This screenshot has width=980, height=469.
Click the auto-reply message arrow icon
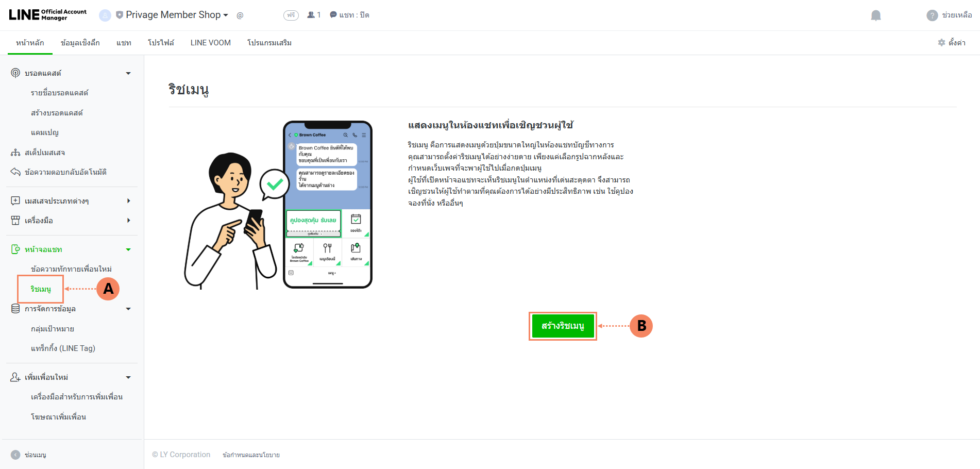click(x=15, y=172)
